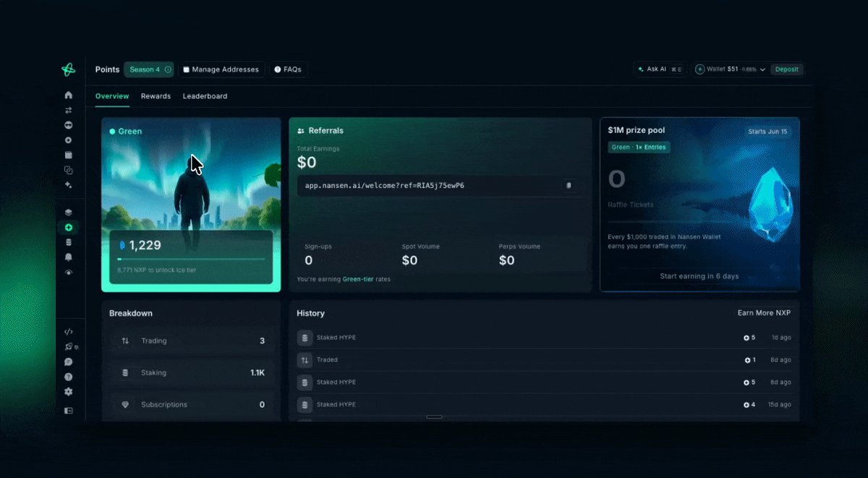Click the Starts Jun 15 badge
Viewport: 868px width, 478px height.
pyautogui.click(x=768, y=132)
